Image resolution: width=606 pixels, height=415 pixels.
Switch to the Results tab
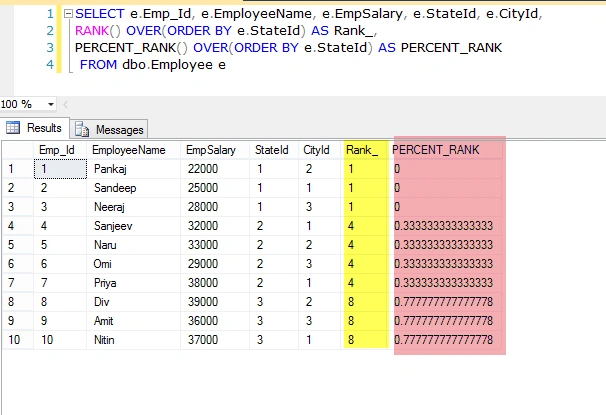tap(34, 128)
